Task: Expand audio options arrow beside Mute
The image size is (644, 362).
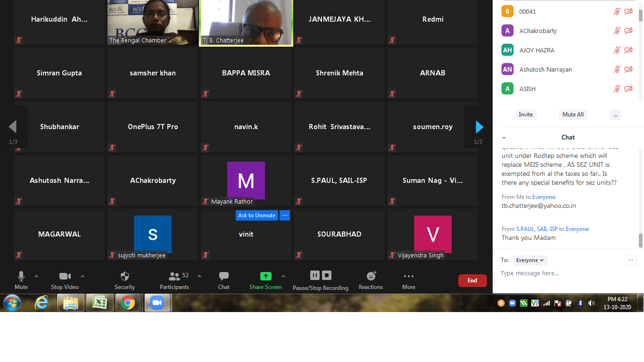Action: click(36, 276)
